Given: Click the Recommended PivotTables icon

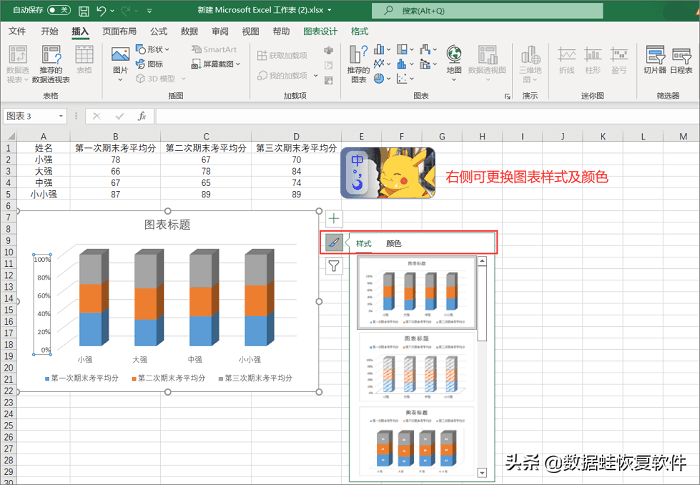Looking at the screenshot, I should (x=51, y=64).
